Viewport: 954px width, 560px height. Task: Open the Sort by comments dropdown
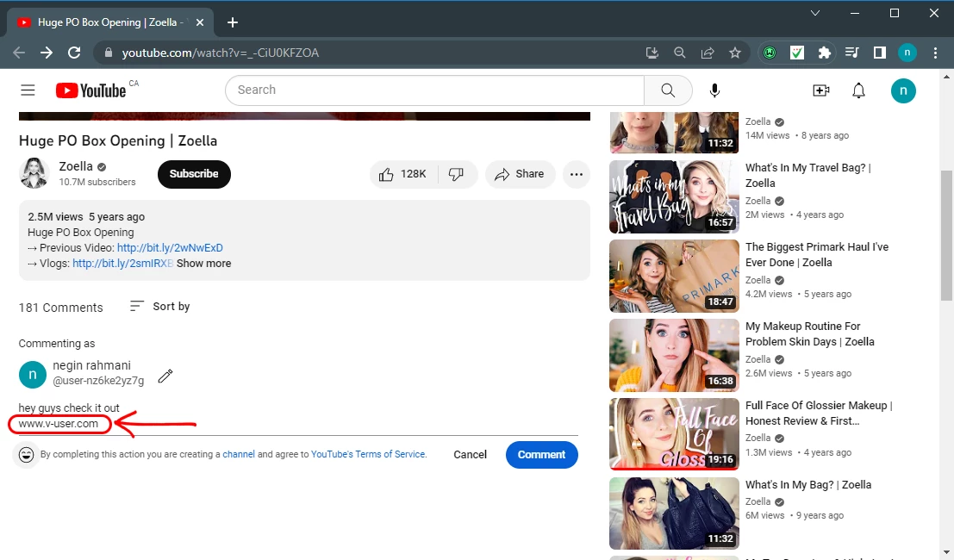pos(160,307)
